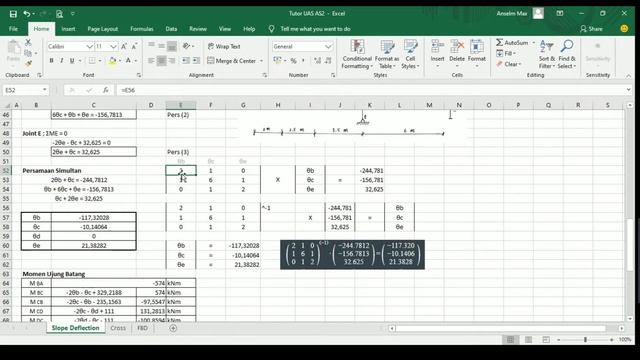The width and height of the screenshot is (640, 360).
Task: Open the Borders dropdown
Action: click(x=100, y=61)
